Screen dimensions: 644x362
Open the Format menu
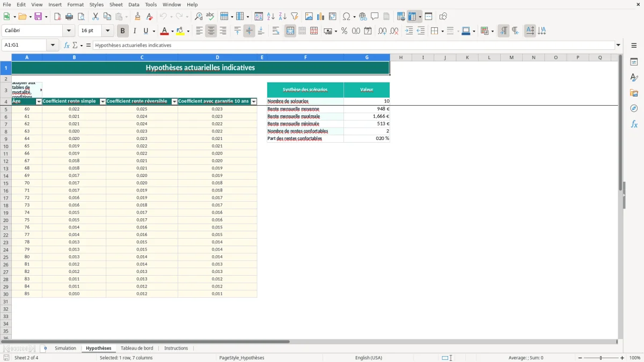pyautogui.click(x=76, y=4)
